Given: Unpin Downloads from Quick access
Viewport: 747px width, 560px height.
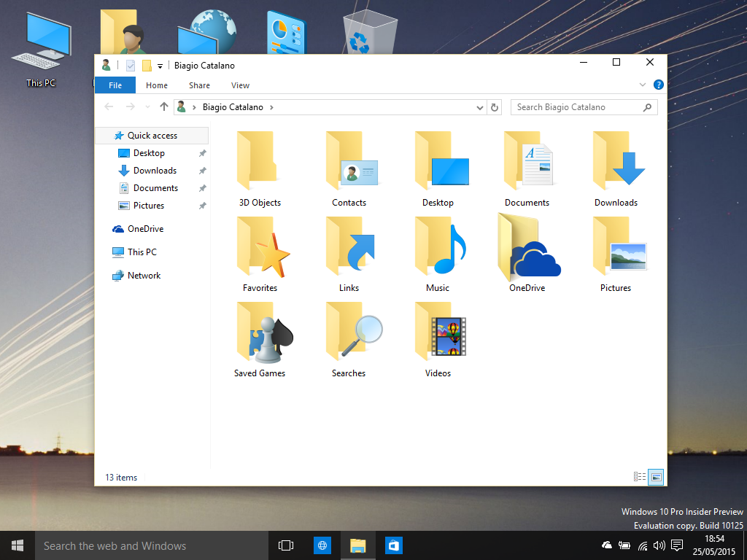Looking at the screenshot, I should tap(203, 171).
